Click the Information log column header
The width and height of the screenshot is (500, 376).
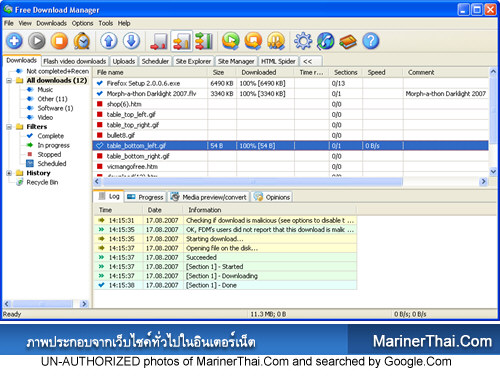click(269, 210)
